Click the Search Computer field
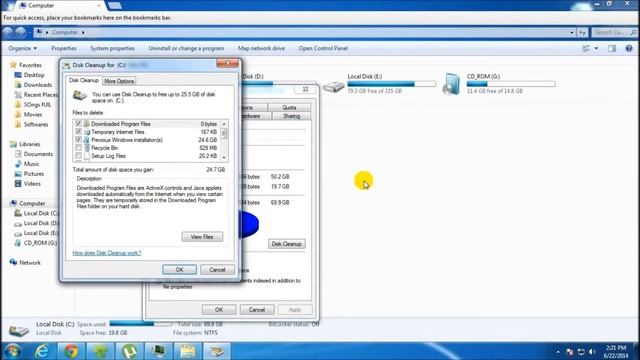Screen dimensions: 640x360 point(615,32)
